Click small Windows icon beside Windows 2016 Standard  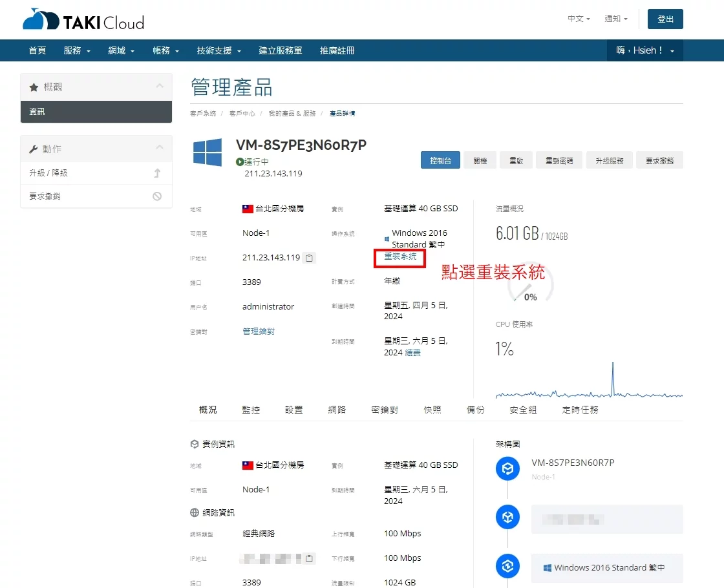click(387, 239)
